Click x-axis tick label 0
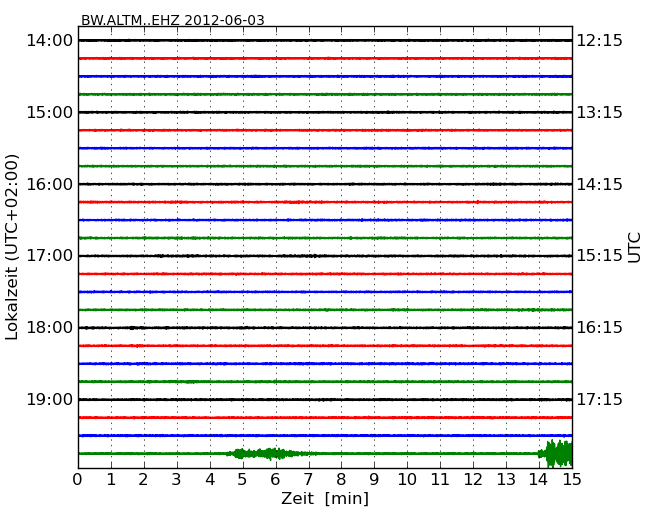The image size is (650, 520). (78, 480)
